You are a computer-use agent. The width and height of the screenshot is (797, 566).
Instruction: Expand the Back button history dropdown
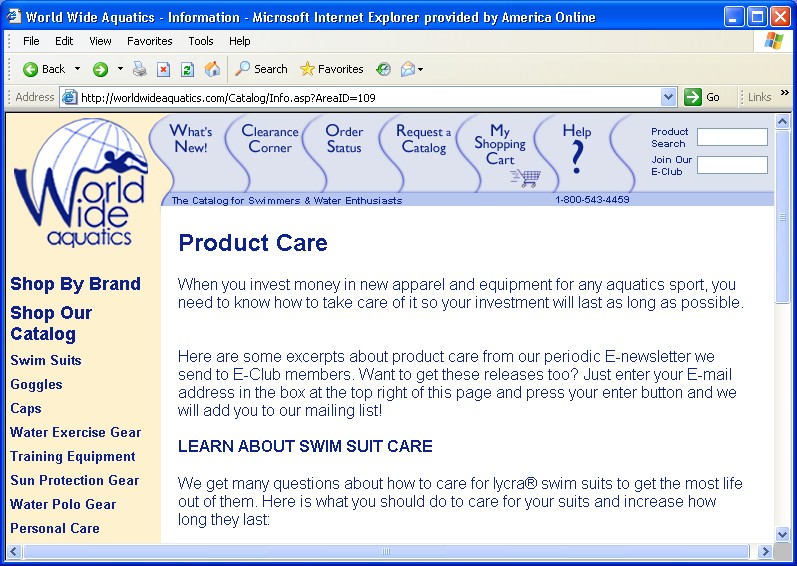point(78,69)
